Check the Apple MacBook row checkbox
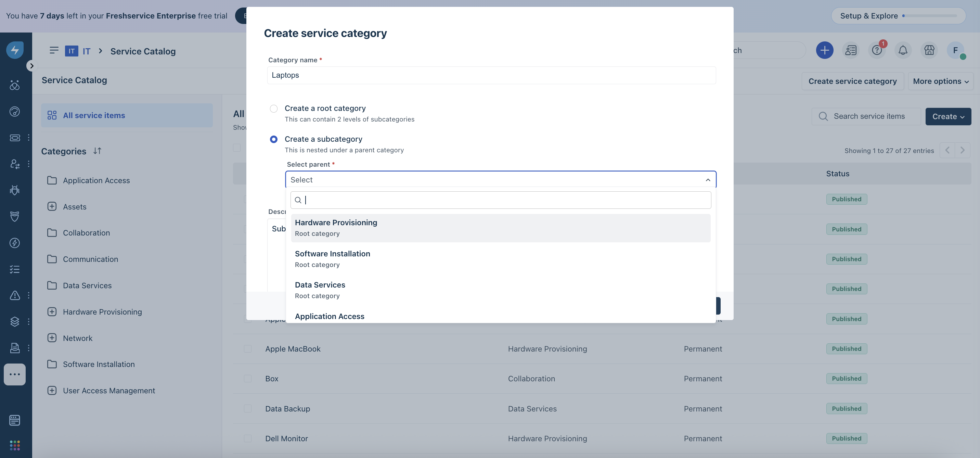Viewport: 980px width, 458px height. coord(248,349)
